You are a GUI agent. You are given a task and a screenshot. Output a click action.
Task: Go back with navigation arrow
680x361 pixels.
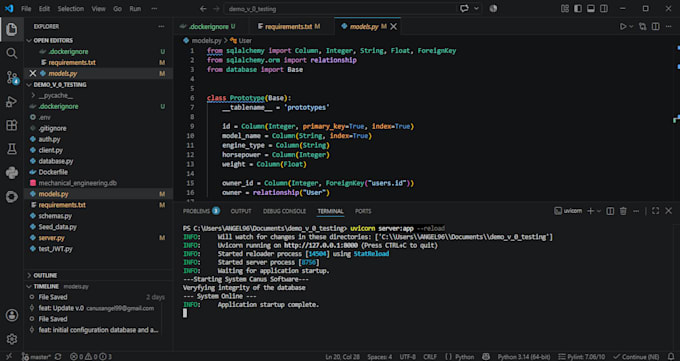click(203, 9)
